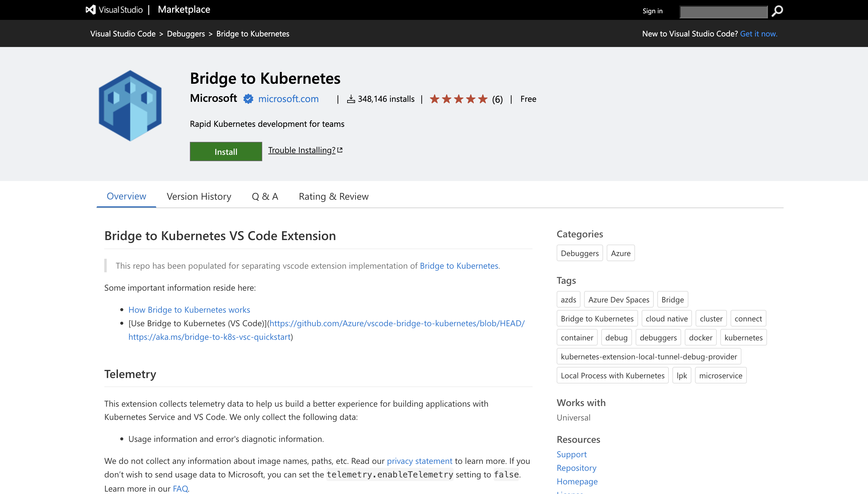The width and height of the screenshot is (868, 494).
Task: Expand the Azure category tag
Action: [x=621, y=253]
